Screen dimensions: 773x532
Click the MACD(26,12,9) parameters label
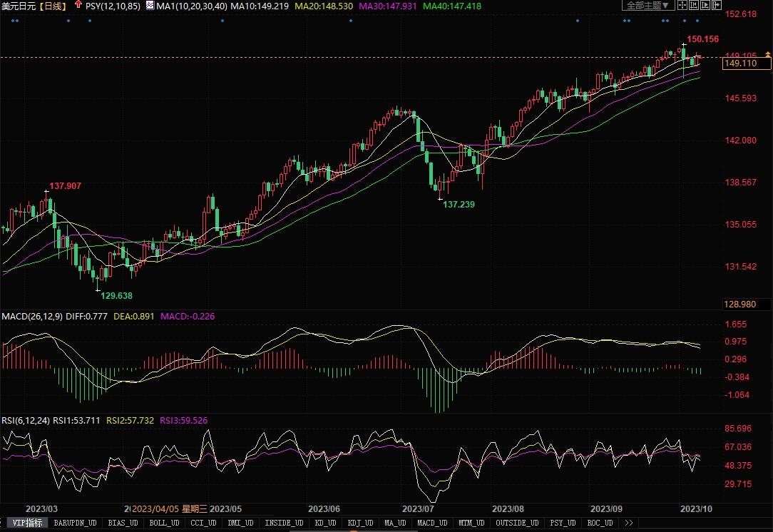pyautogui.click(x=32, y=316)
